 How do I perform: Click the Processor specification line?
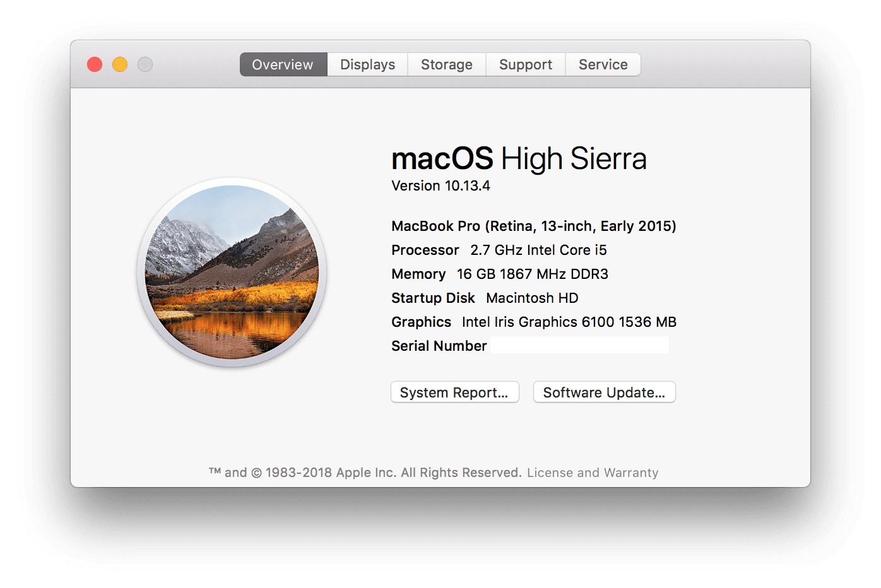coord(499,250)
